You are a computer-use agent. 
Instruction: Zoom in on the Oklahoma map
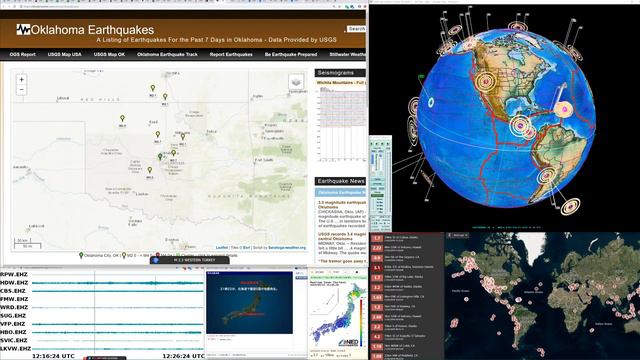22,80
